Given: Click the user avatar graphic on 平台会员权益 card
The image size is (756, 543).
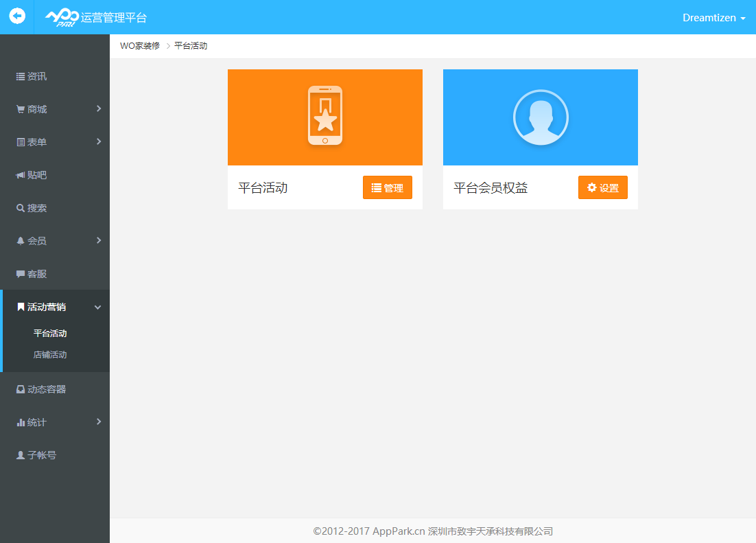Looking at the screenshot, I should (540, 117).
